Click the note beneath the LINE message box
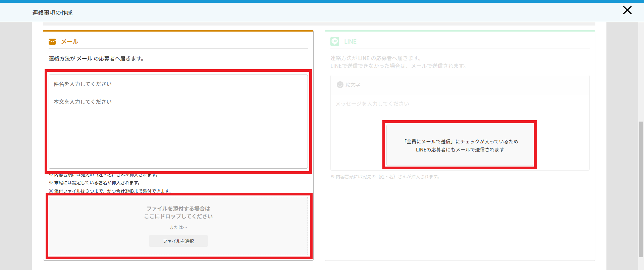Viewport: 644px width, 270px height. (385, 177)
